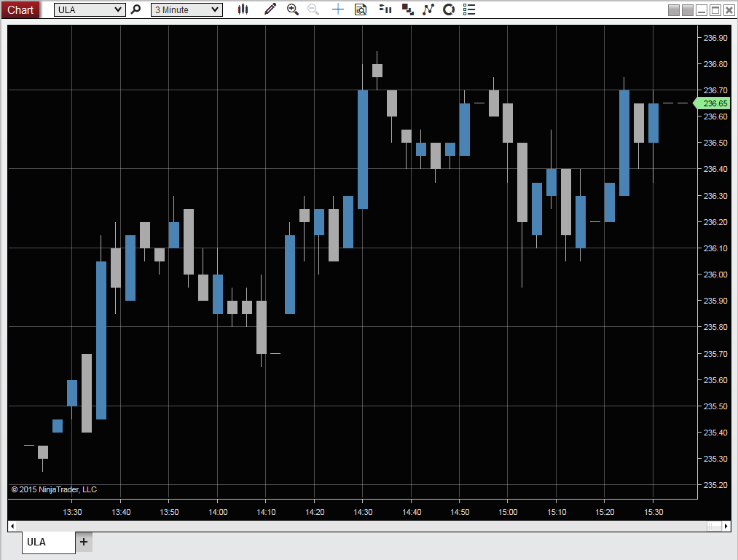The width and height of the screenshot is (738, 560).
Task: Click the first gray window link button
Action: 674,10
